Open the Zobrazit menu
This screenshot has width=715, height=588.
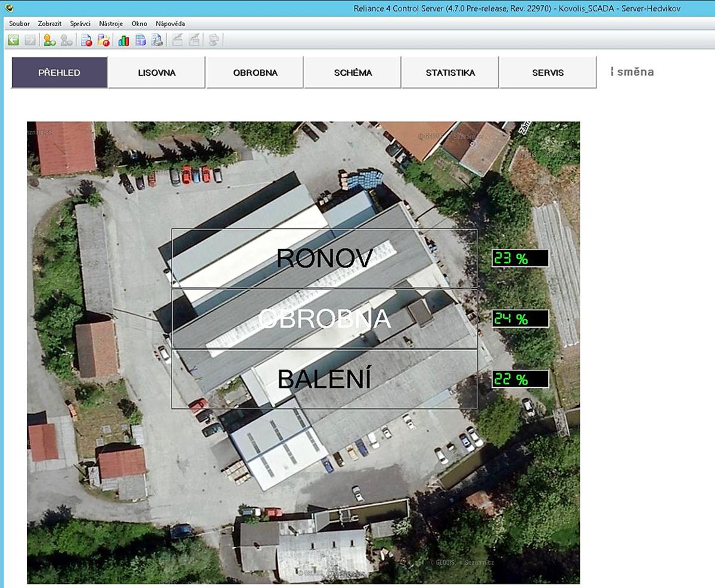coord(49,24)
